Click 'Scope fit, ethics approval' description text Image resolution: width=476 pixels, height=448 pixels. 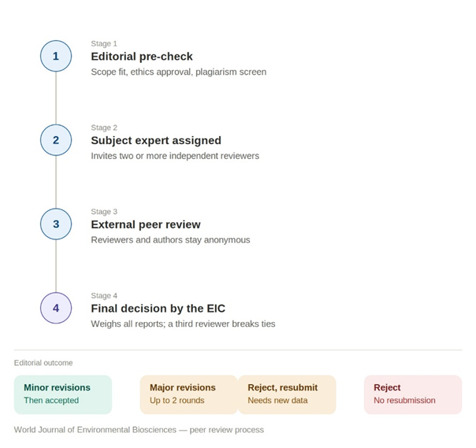[x=178, y=72]
